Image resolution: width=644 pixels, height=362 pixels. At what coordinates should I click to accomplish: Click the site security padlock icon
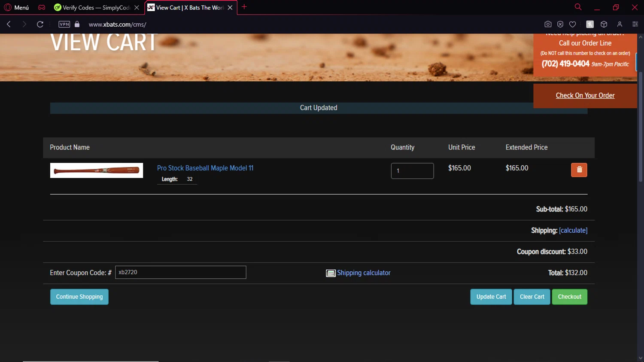[77, 24]
